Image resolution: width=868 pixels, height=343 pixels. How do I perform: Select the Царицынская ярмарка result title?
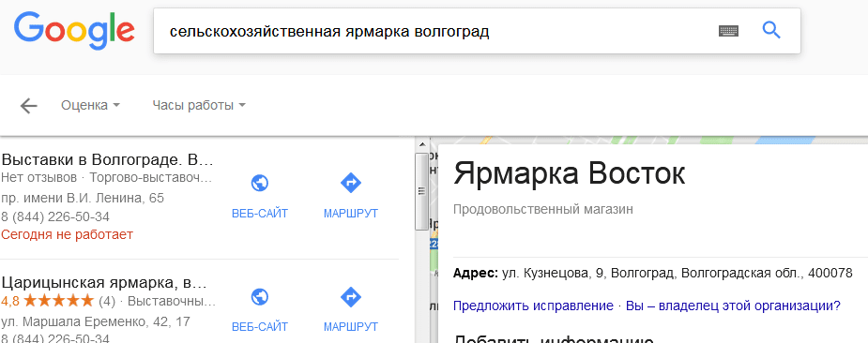pyautogui.click(x=104, y=283)
